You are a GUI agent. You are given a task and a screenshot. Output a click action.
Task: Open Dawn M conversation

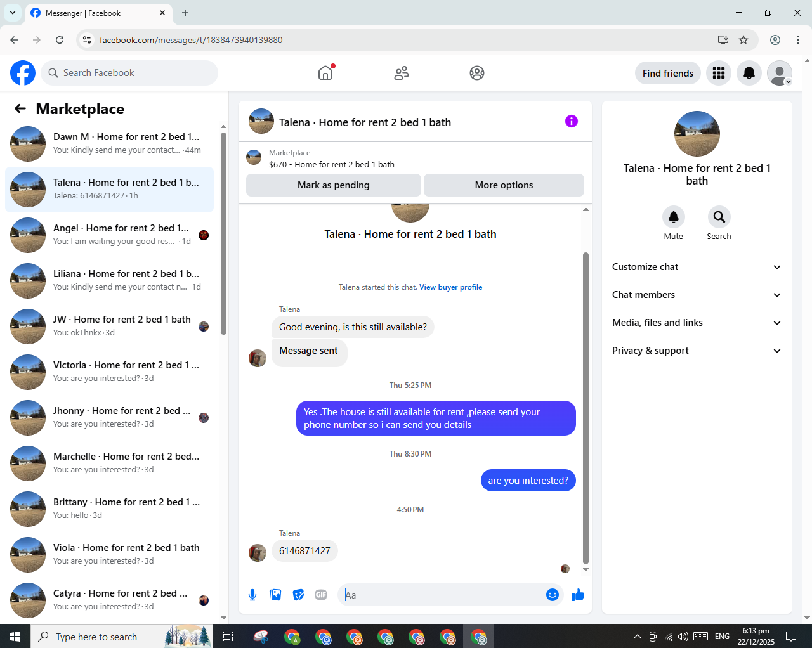click(109, 144)
